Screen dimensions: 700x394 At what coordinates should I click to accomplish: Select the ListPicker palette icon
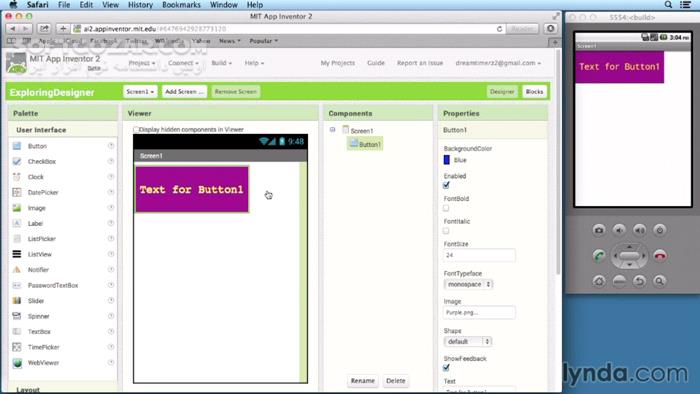(x=17, y=239)
